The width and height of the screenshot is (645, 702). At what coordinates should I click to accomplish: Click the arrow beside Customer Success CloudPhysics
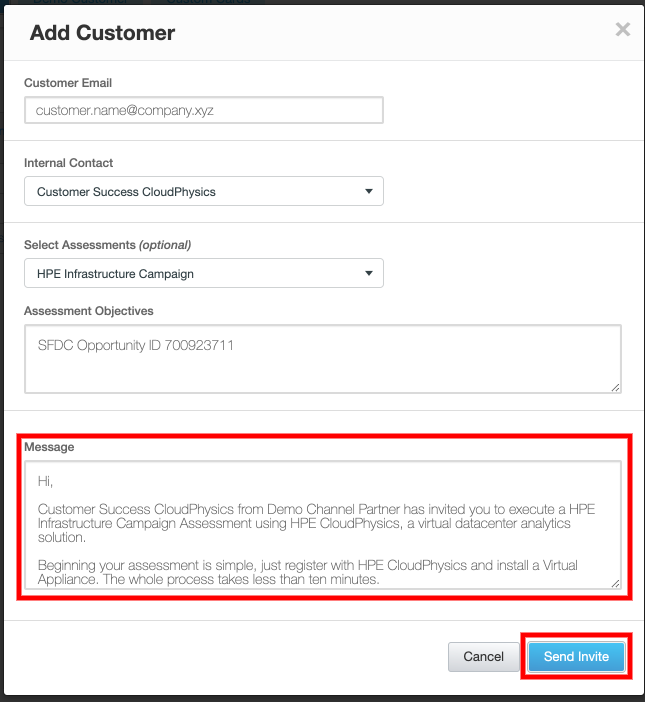[368, 191]
